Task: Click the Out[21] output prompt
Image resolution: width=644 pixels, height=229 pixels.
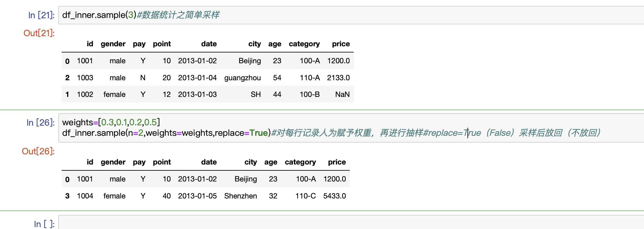Action: [x=39, y=33]
